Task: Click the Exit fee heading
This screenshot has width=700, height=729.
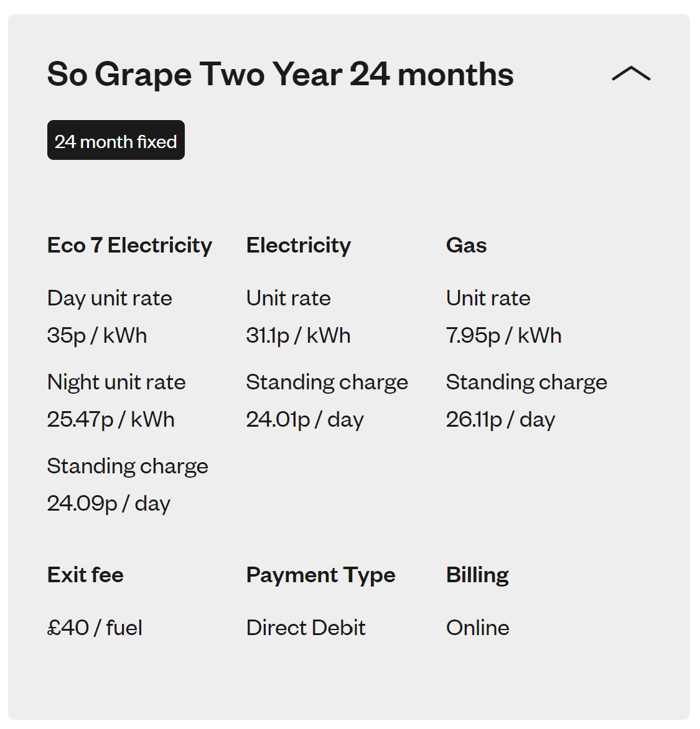Action: 86,575
